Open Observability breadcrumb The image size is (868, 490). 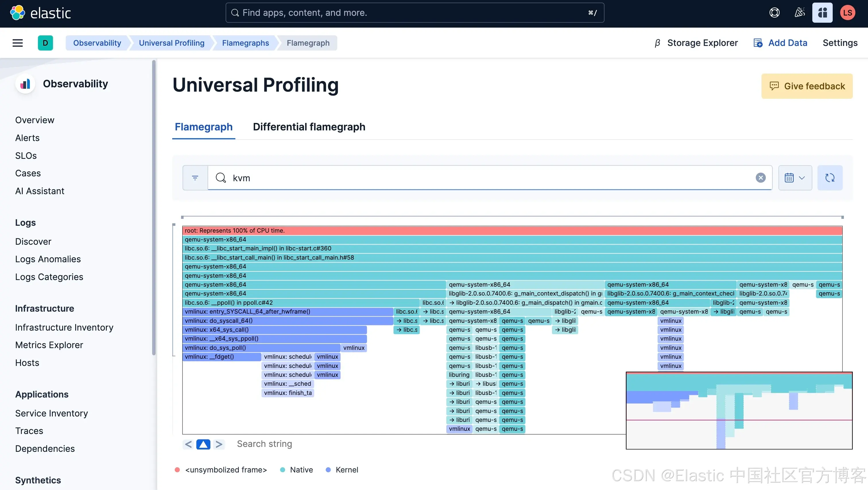(x=97, y=43)
